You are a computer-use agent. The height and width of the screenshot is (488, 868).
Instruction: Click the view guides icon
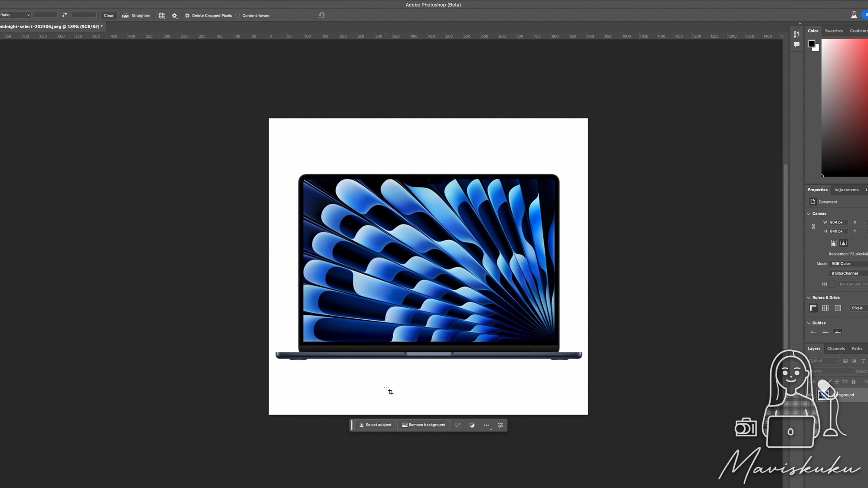coord(813,332)
